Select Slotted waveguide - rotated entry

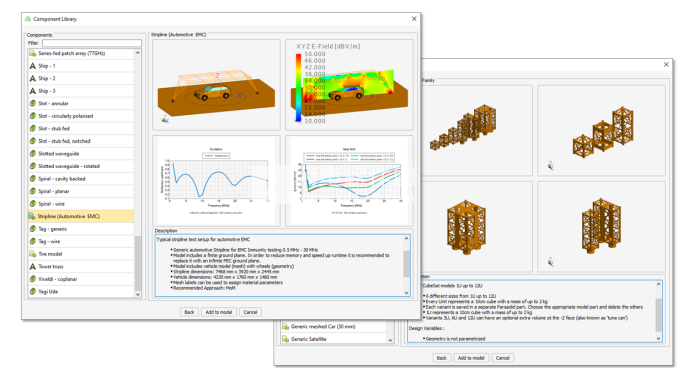click(x=81, y=166)
